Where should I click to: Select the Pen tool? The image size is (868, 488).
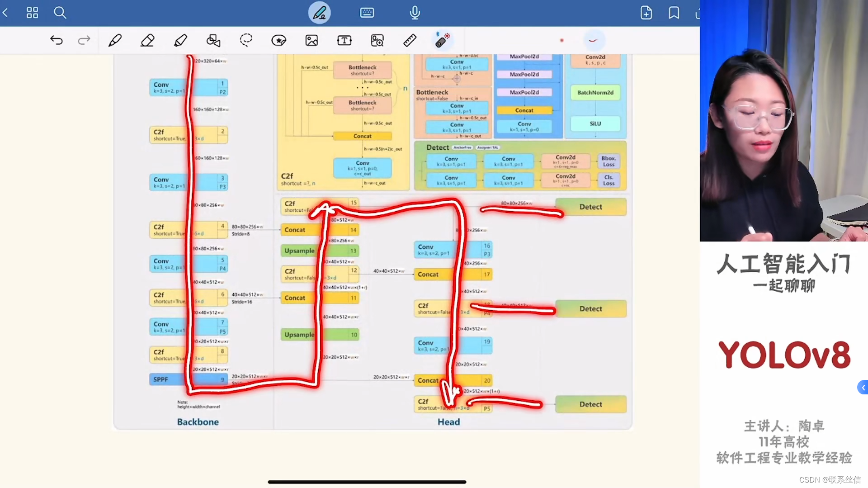point(115,40)
